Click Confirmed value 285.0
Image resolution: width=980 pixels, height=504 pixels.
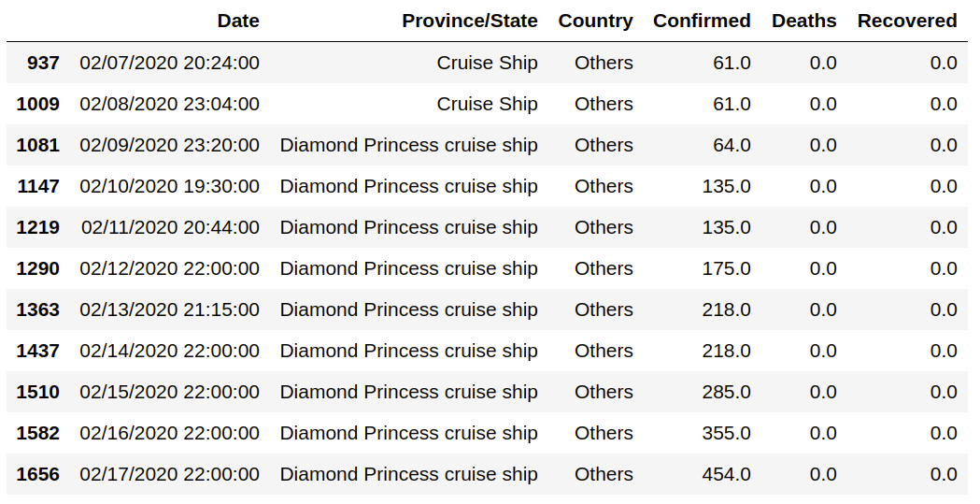pos(726,392)
